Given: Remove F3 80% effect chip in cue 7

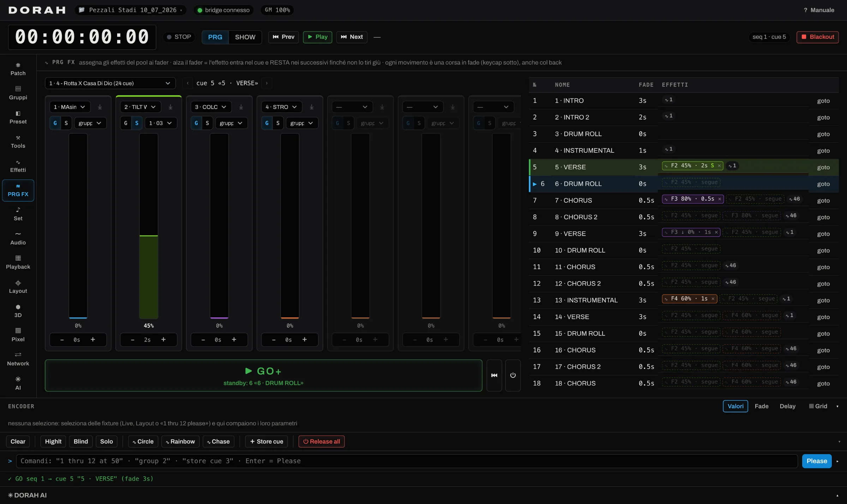Looking at the screenshot, I should coord(720,199).
